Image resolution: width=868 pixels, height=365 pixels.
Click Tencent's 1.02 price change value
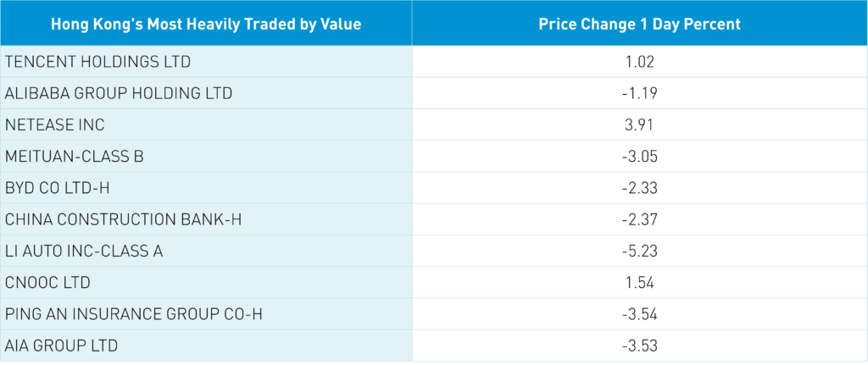(639, 62)
